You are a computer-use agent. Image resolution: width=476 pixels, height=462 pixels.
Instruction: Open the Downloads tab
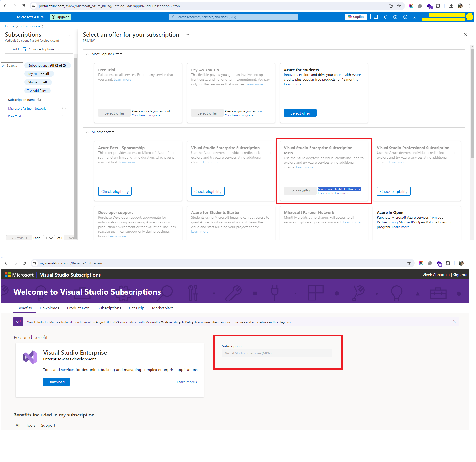(49, 308)
